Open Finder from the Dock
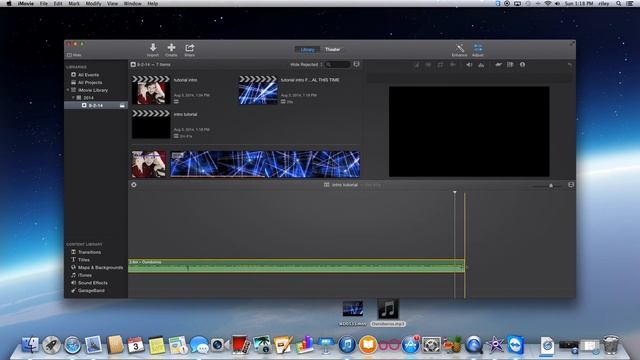 tap(30, 345)
